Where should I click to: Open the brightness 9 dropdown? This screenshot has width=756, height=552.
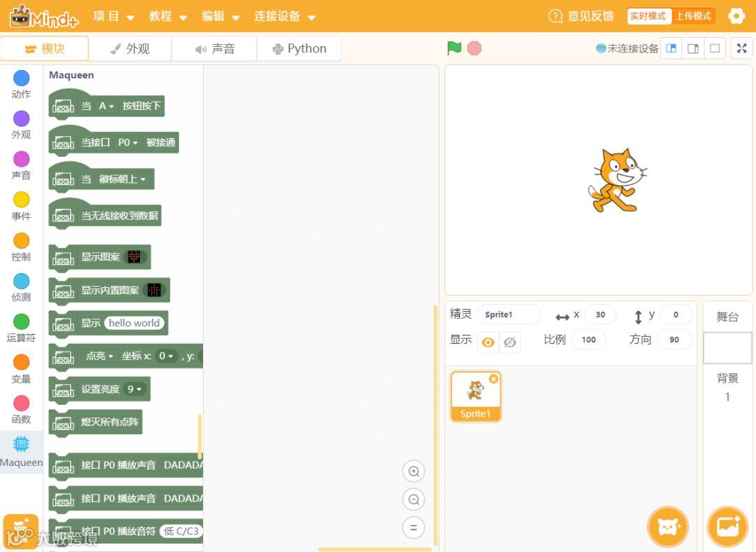coord(134,389)
